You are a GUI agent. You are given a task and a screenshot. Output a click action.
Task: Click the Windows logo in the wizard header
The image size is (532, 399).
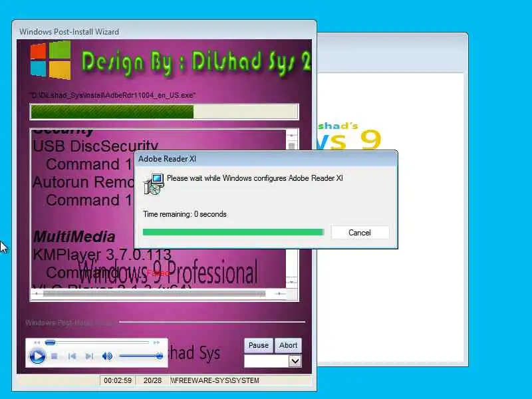[x=51, y=61]
